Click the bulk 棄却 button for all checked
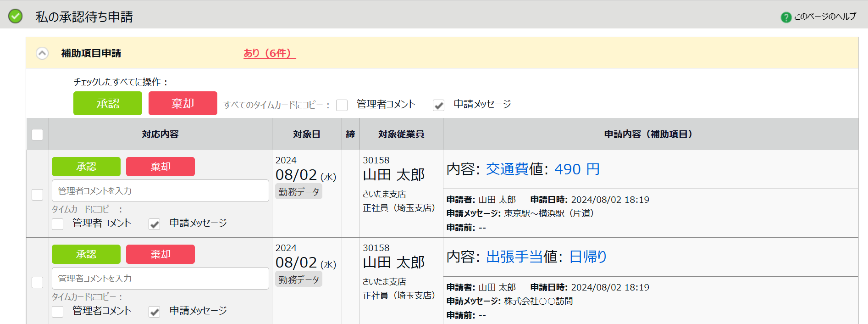868x324 pixels. click(183, 103)
